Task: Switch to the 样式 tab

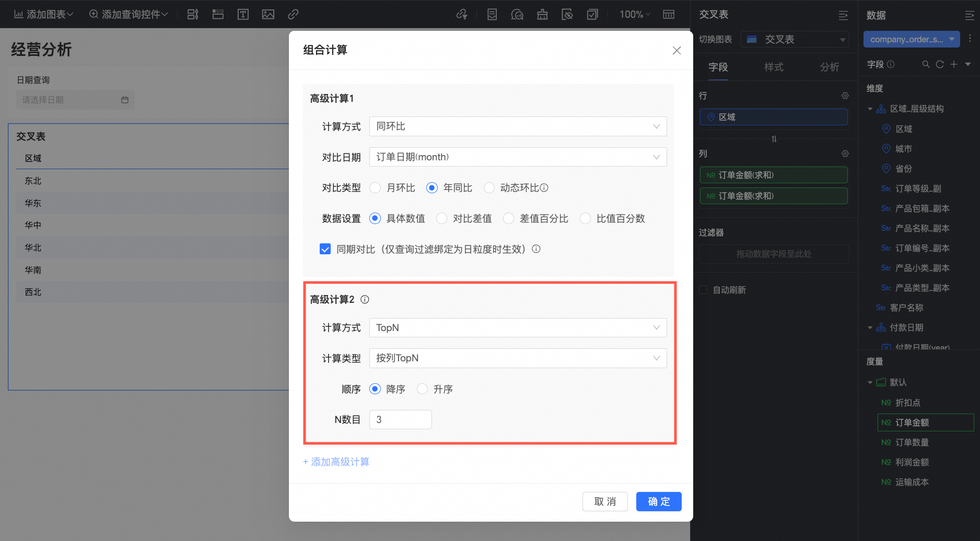Action: pos(774,67)
